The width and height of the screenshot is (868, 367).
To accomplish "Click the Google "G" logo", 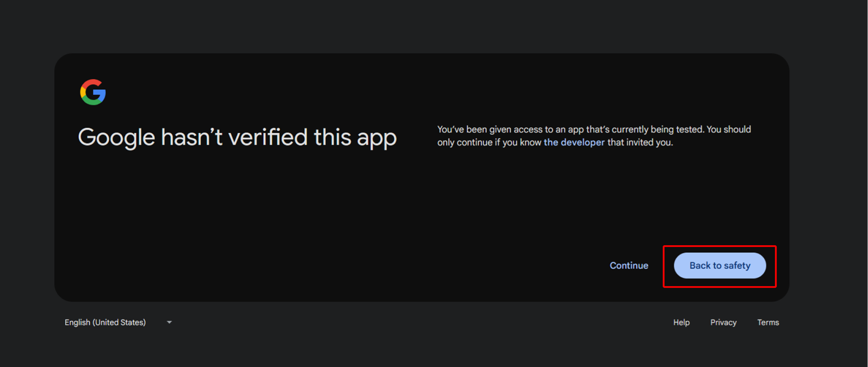I will click(x=93, y=92).
